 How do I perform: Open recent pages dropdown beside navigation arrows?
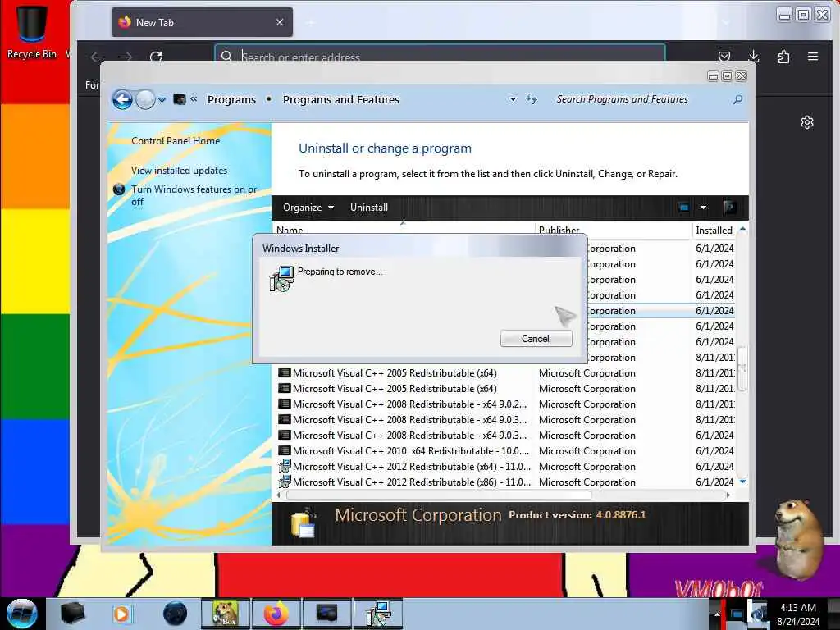(162, 99)
